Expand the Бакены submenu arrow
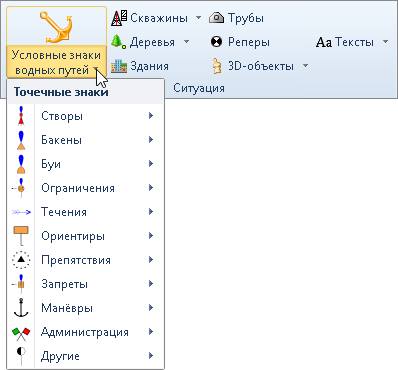The height and width of the screenshot is (370, 398). point(151,140)
